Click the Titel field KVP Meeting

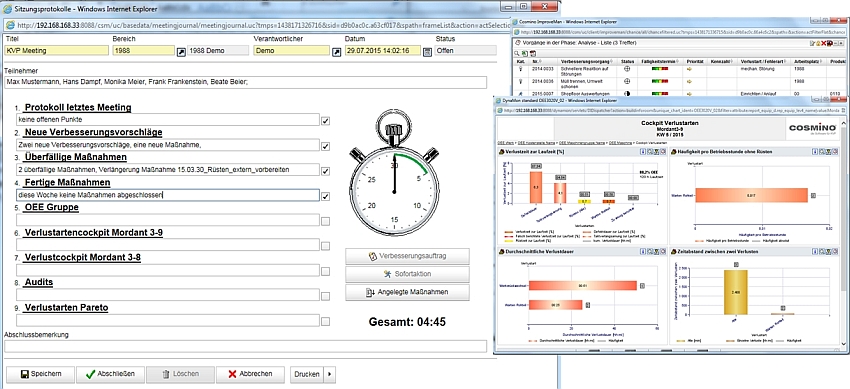[55, 50]
